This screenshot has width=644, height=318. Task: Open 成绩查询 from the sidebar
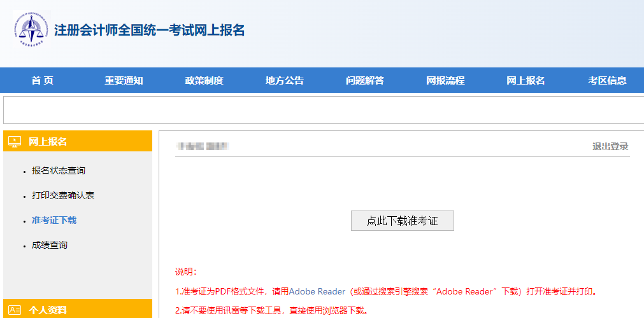click(x=49, y=245)
